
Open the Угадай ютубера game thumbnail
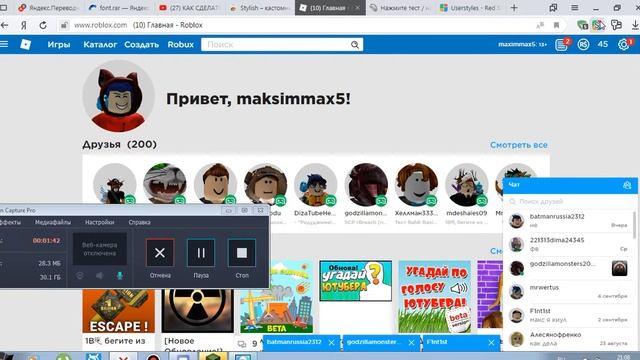pos(356,281)
